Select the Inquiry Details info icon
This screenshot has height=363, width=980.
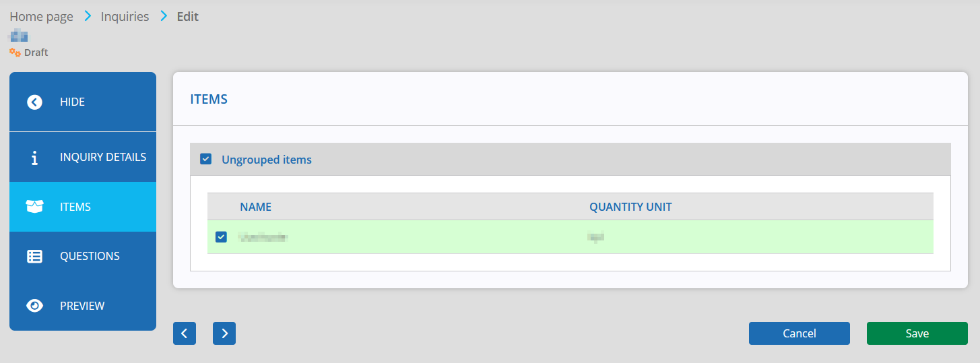pyautogui.click(x=34, y=158)
